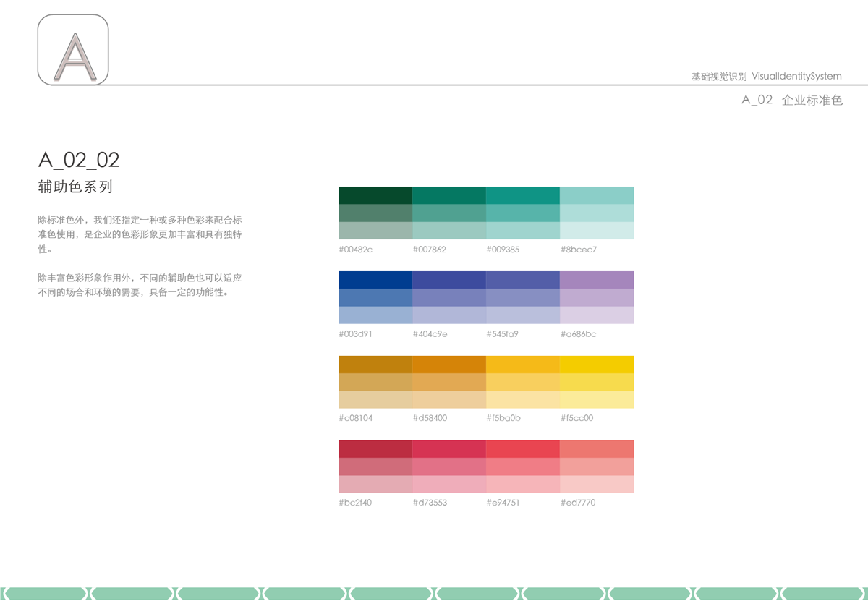Pick the lightest tint above #d58400
This screenshot has height=614, width=868.
click(x=449, y=400)
